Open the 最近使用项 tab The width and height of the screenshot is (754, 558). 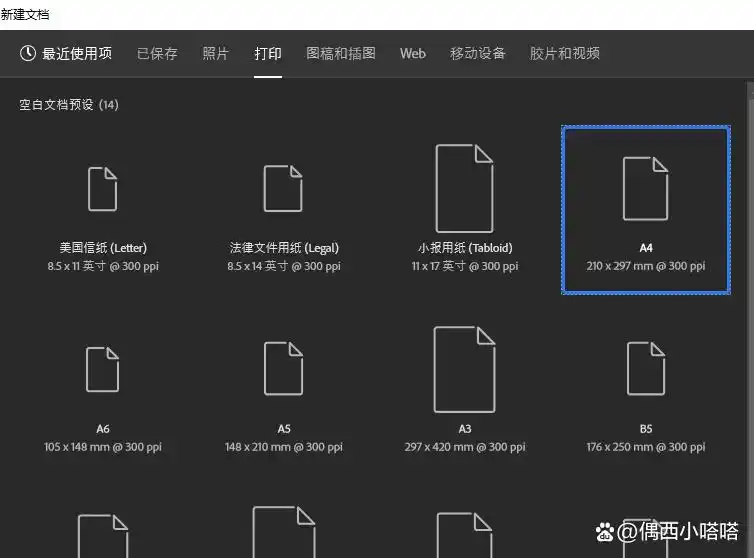[66, 53]
